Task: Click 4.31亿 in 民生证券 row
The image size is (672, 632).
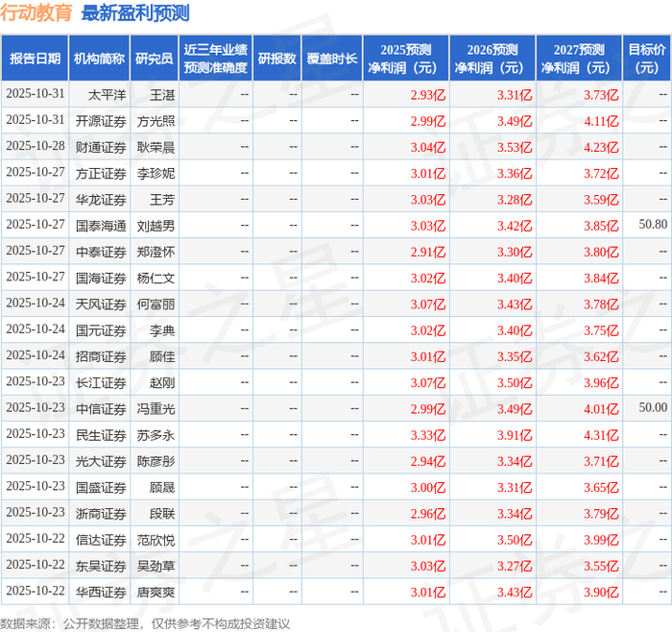Action: (601, 435)
